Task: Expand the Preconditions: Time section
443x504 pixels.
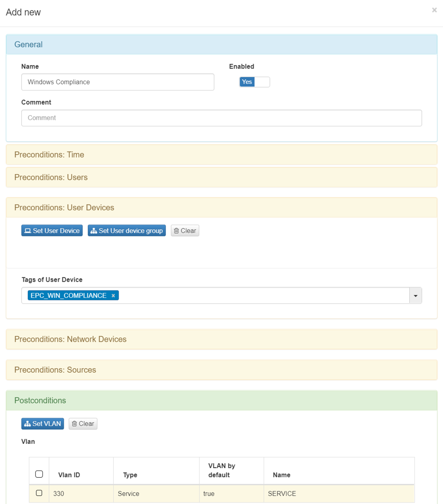Action: 50,155
